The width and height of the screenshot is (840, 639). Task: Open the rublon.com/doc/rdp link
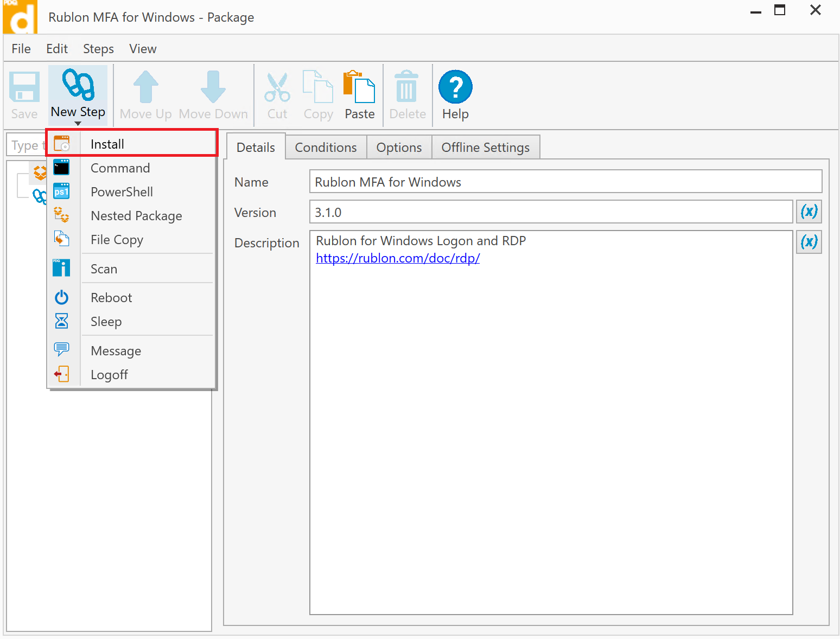(398, 258)
